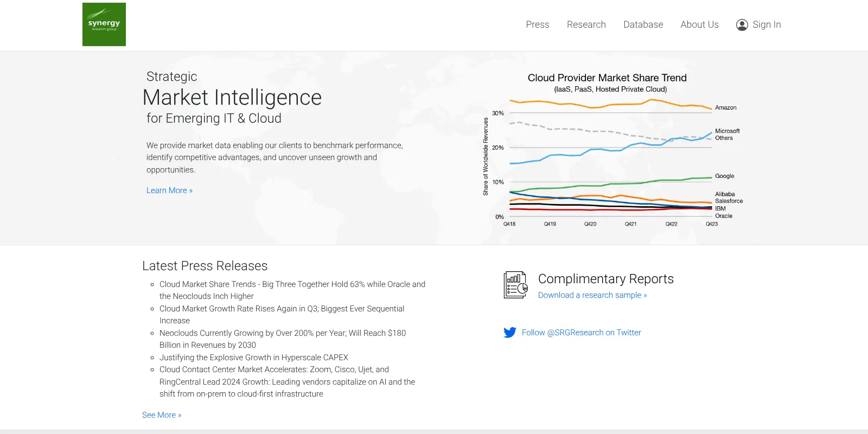Image resolution: width=868 pixels, height=434 pixels.
Task: Click the Alibaba label in the chart
Action: pyautogui.click(x=725, y=194)
